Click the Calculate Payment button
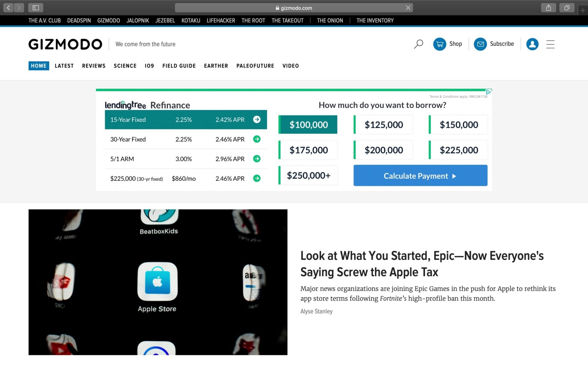This screenshot has width=588, height=368. 420,175
